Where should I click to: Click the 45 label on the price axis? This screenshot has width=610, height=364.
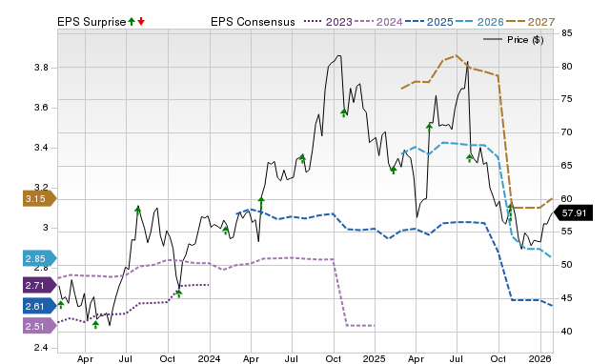click(x=567, y=298)
